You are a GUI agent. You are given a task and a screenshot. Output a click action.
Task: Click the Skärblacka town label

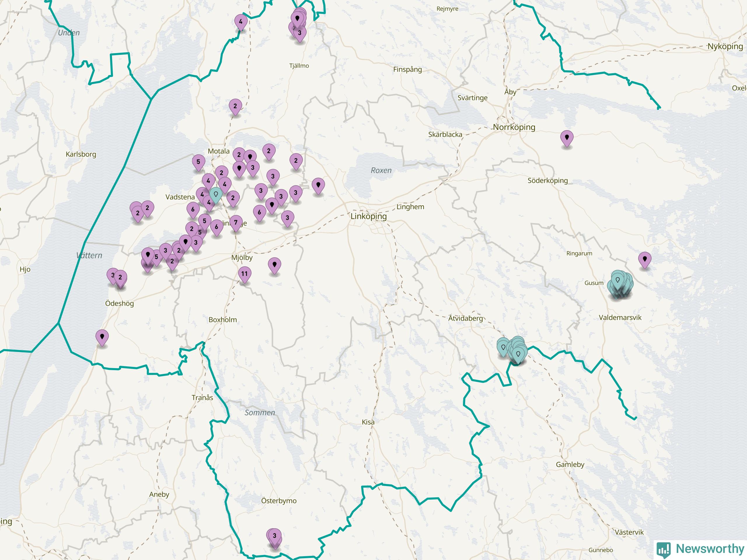point(445,134)
